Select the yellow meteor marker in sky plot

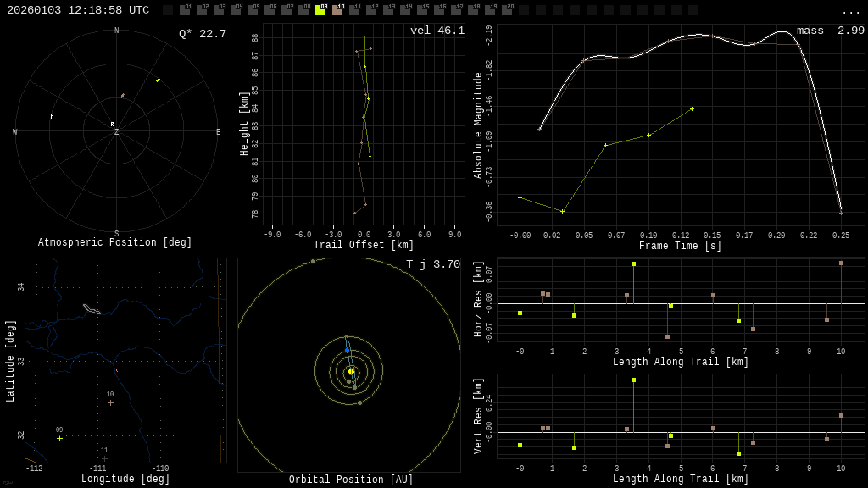[158, 80]
